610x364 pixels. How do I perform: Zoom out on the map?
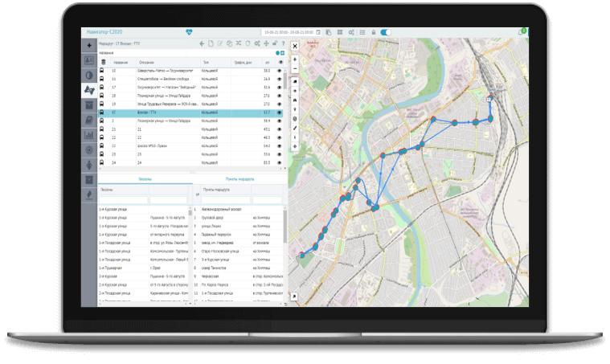pyautogui.click(x=295, y=70)
